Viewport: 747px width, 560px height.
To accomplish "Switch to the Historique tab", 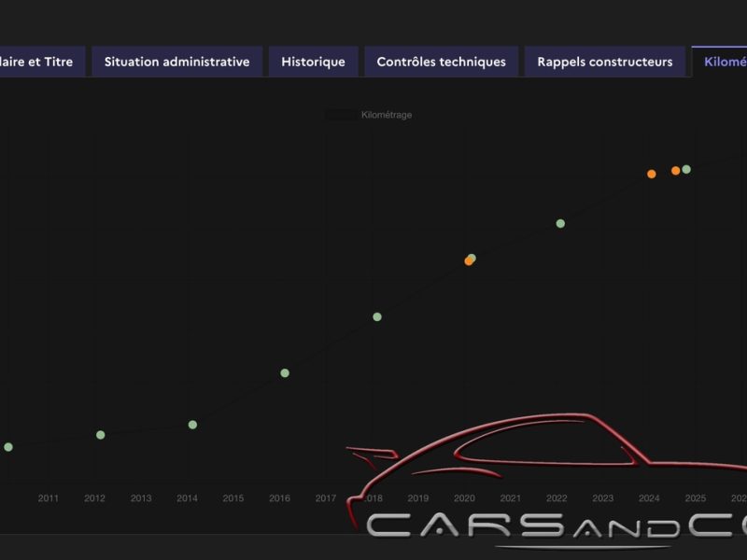I will [x=313, y=62].
